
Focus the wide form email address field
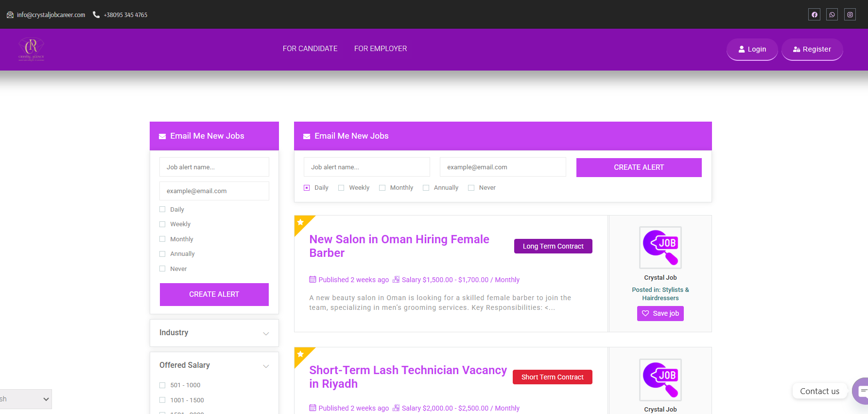click(x=503, y=167)
